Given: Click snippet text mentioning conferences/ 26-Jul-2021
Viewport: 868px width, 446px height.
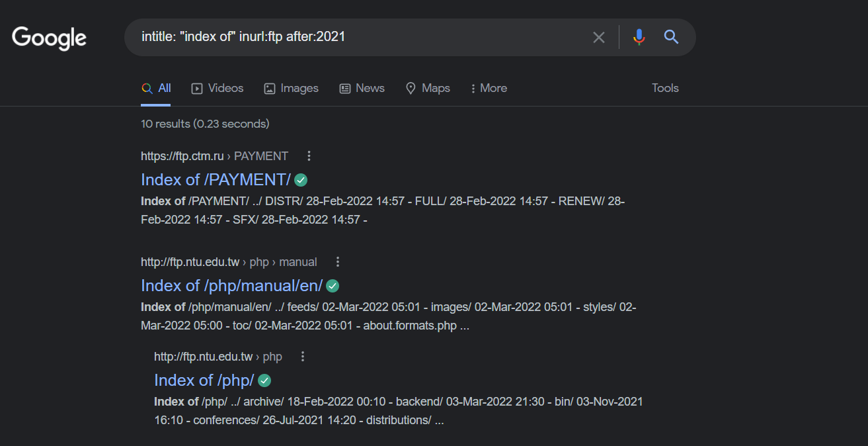Looking at the screenshot, I should [398, 411].
